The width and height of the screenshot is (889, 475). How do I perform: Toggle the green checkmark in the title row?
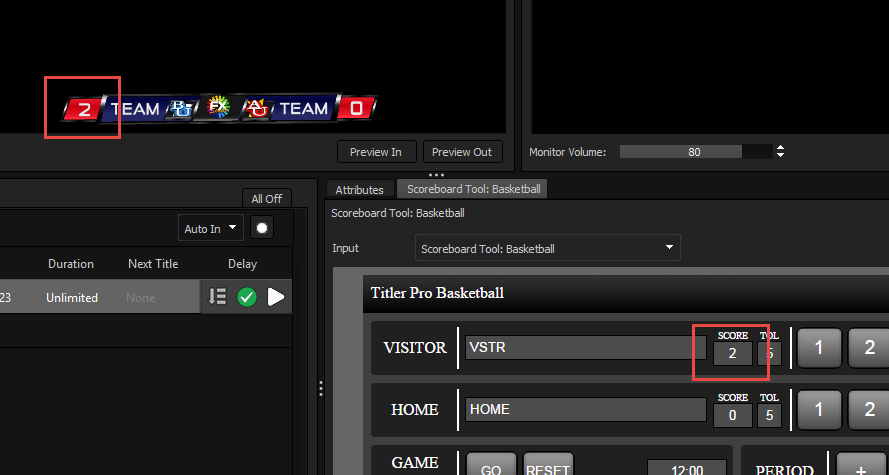[x=247, y=297]
